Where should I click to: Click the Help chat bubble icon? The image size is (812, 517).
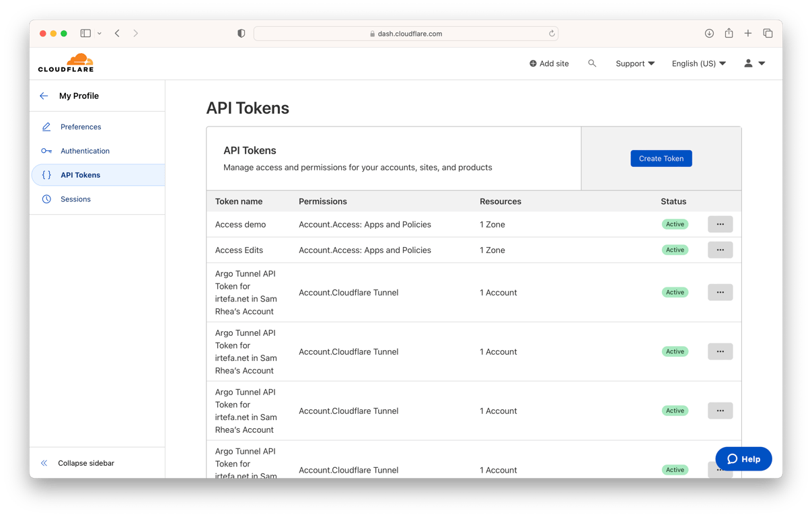tap(733, 458)
